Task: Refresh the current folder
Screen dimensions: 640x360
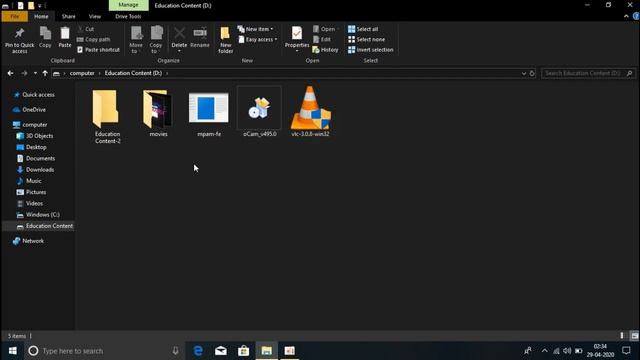Action: [x=532, y=73]
